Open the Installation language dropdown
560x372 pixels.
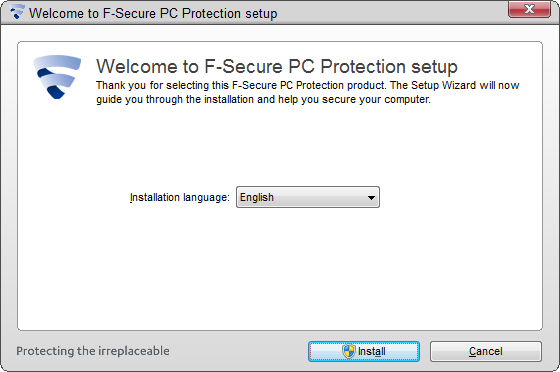point(308,197)
